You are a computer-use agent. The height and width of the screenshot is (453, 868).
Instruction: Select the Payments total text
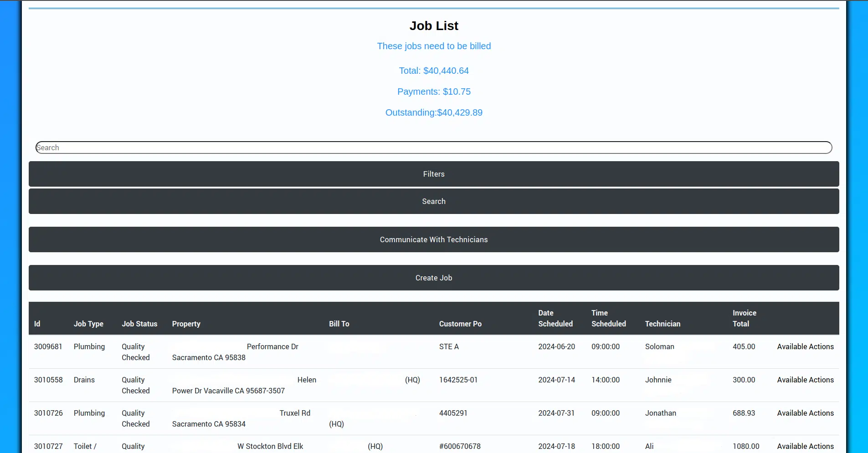click(x=433, y=91)
